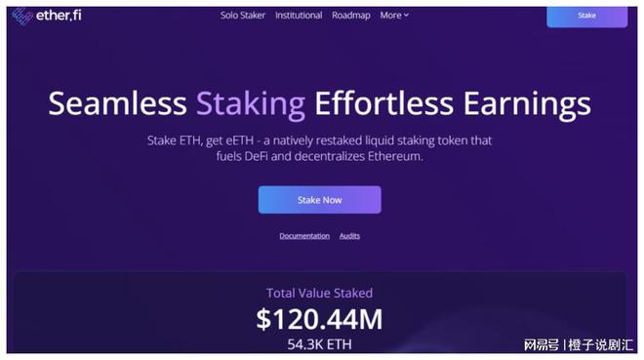Viewport: 644px width, 360px height.
Task: Expand the More dropdown menu
Action: tap(394, 16)
